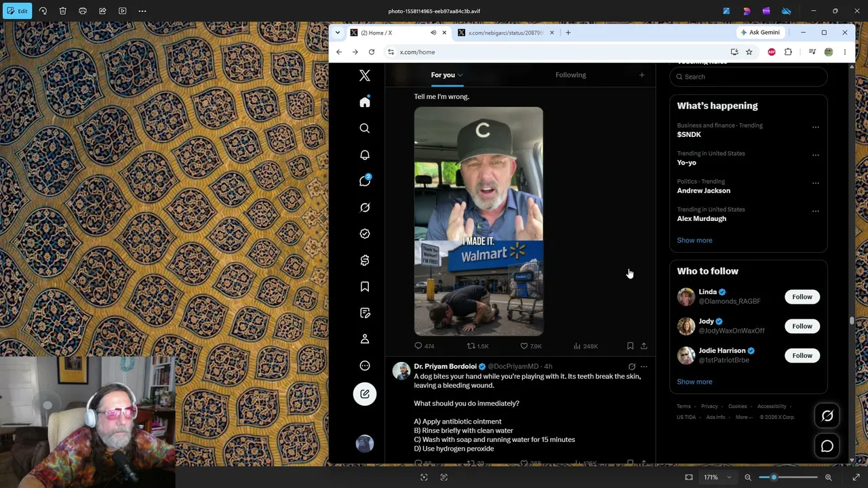Viewport: 868px width, 488px height.
Task: Close the nebigarci status tab
Action: (x=551, y=33)
